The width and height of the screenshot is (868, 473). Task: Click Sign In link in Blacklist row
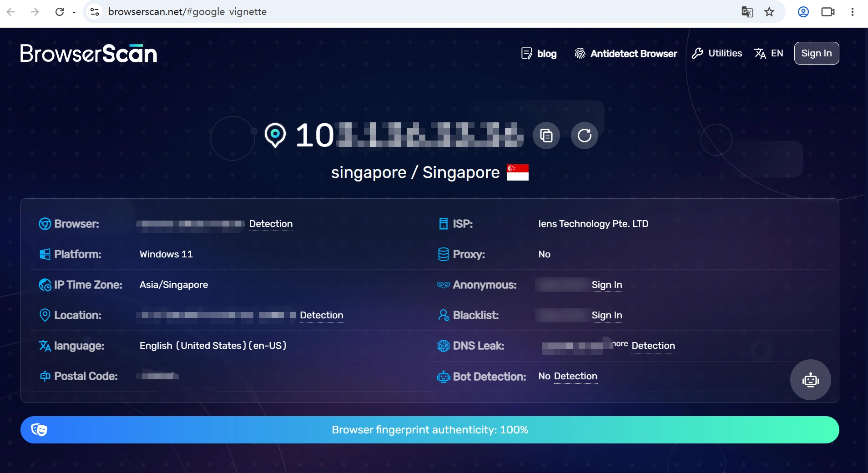click(x=607, y=315)
